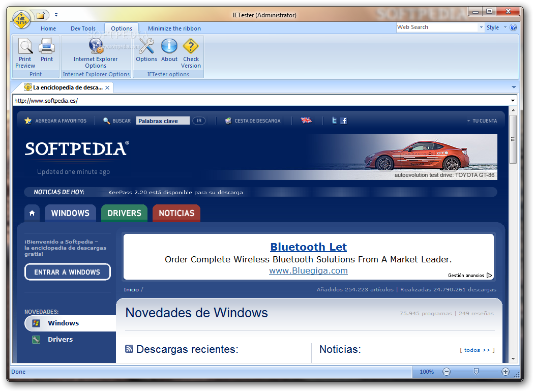Click the zoom out minus button
Screen dimensions: 534x392
(x=447, y=372)
